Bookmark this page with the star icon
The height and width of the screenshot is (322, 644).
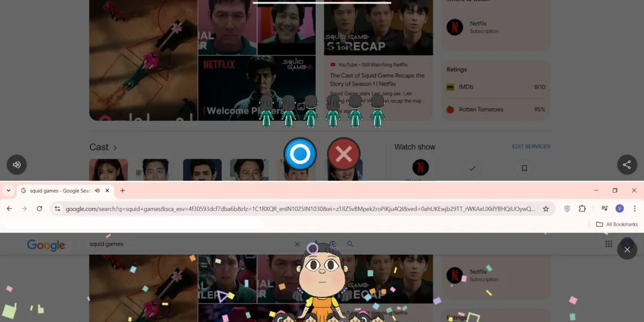pos(546,208)
